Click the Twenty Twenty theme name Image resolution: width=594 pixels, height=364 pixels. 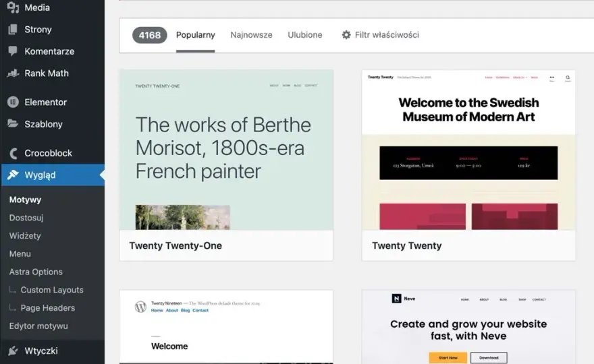click(407, 245)
